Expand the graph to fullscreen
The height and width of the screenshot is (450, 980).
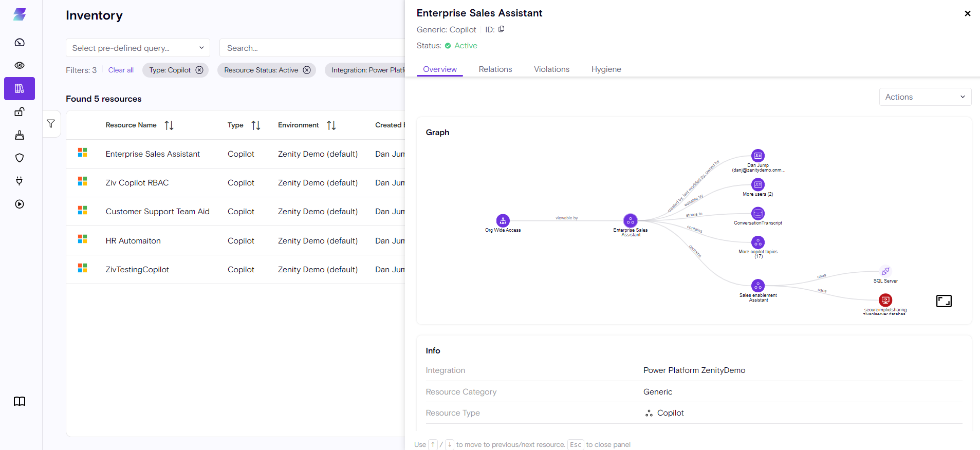(944, 301)
